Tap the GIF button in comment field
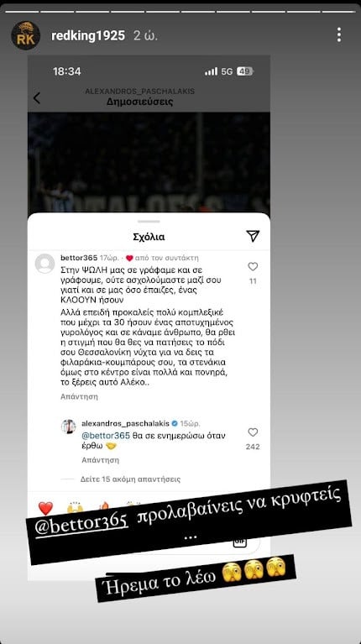 (239, 542)
